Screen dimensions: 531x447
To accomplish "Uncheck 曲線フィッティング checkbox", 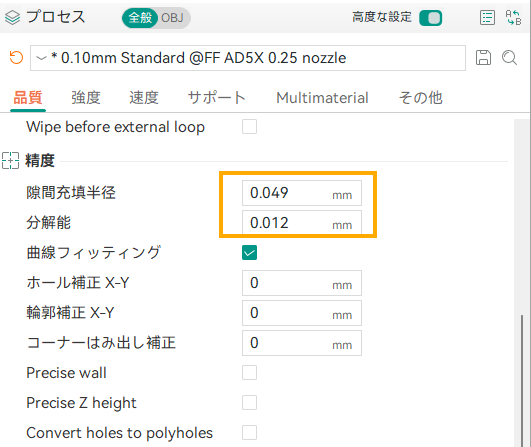I will point(249,253).
